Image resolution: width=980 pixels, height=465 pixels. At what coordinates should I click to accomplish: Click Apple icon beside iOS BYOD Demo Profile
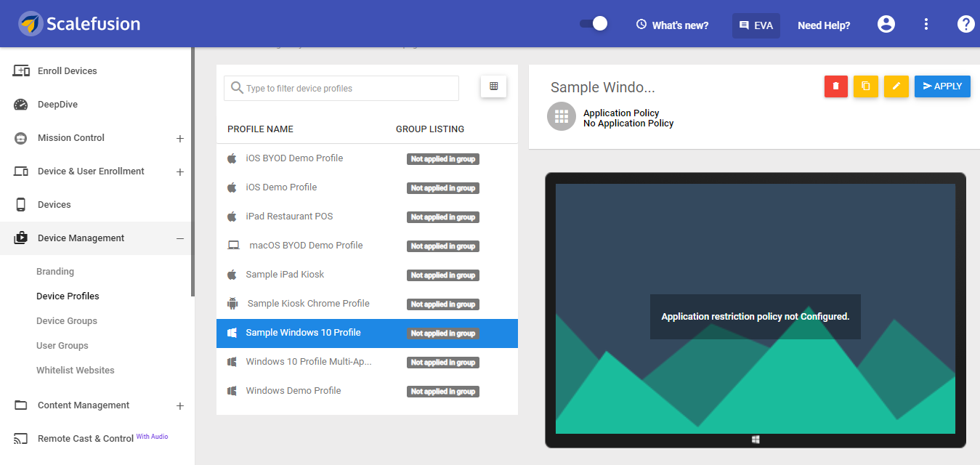click(232, 158)
